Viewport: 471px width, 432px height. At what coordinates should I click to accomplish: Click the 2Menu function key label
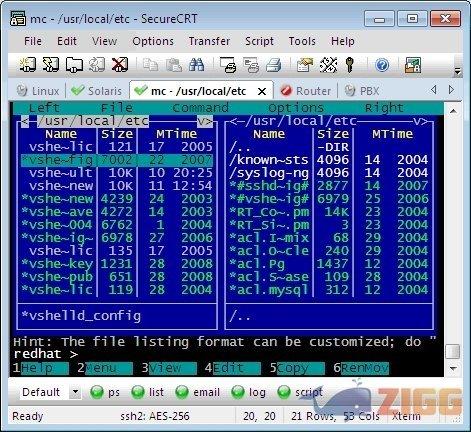(x=105, y=368)
